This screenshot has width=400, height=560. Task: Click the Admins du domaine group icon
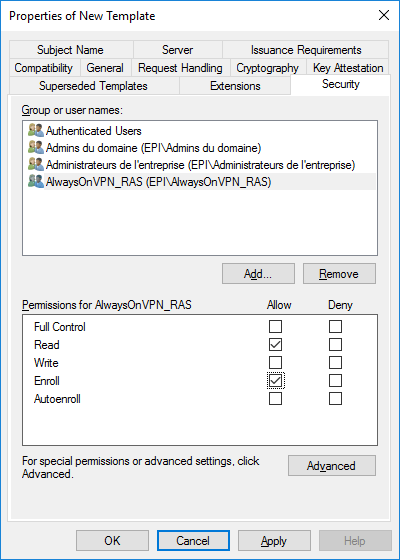tap(36, 148)
